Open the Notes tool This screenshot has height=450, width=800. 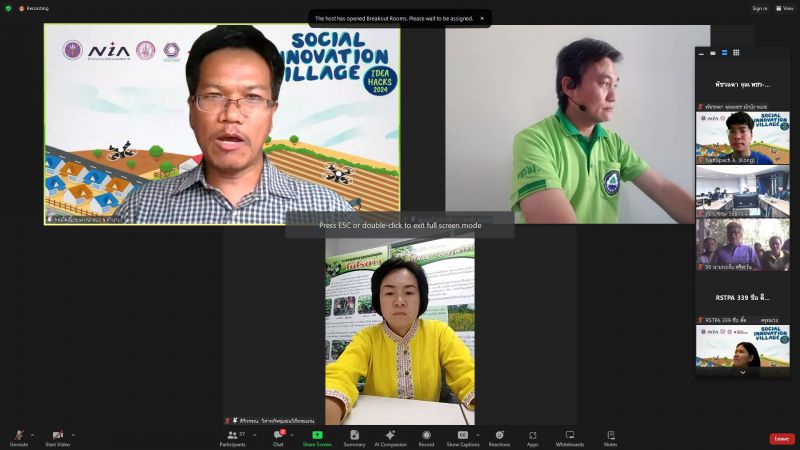tap(610, 435)
